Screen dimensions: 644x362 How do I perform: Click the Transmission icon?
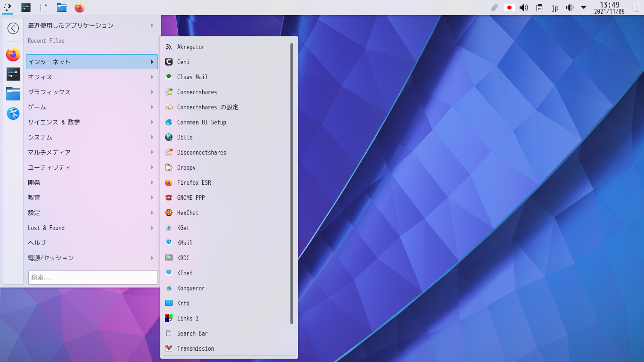169,348
